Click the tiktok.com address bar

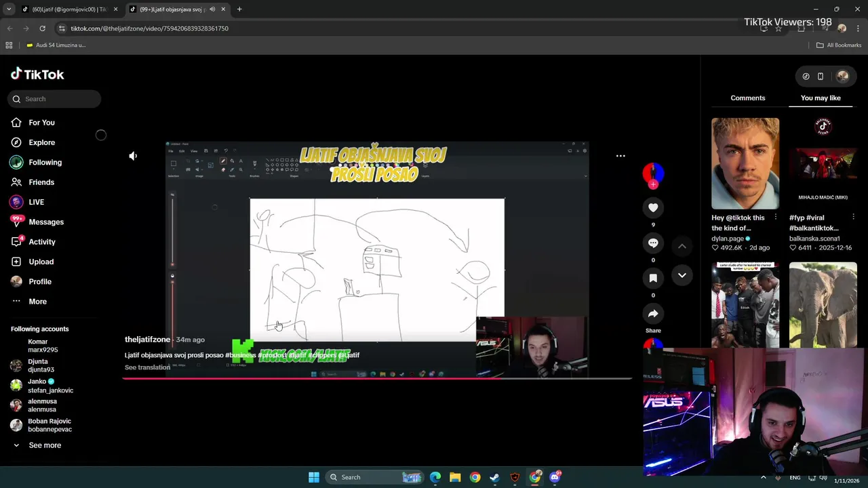[149, 28]
